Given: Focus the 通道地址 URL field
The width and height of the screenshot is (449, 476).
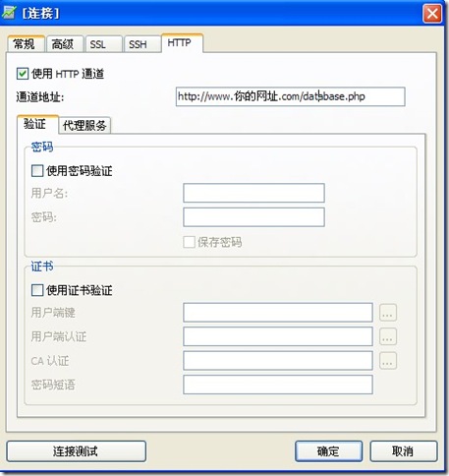Looking at the screenshot, I should point(291,96).
